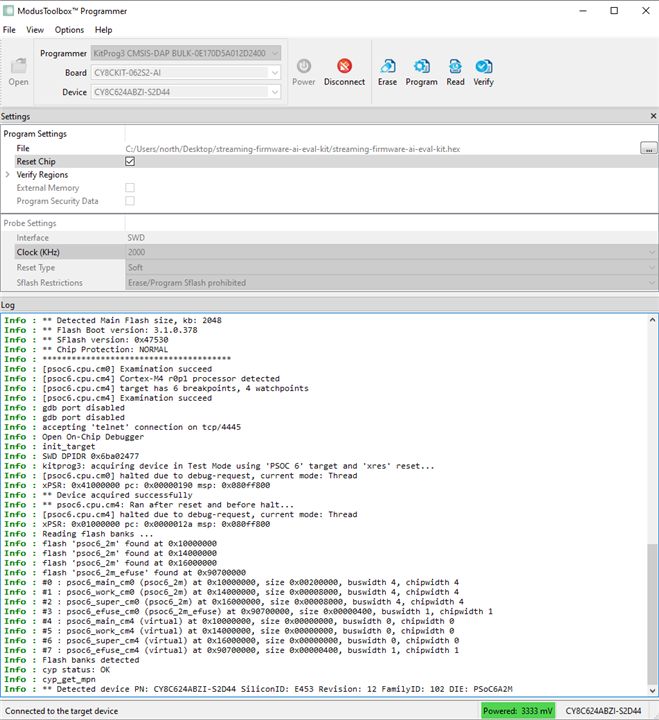
Task: Click the Program Settings header
Action: tap(35, 134)
